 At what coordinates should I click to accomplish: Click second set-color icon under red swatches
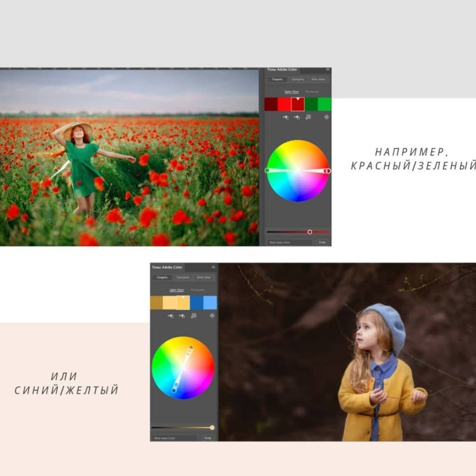point(297,117)
